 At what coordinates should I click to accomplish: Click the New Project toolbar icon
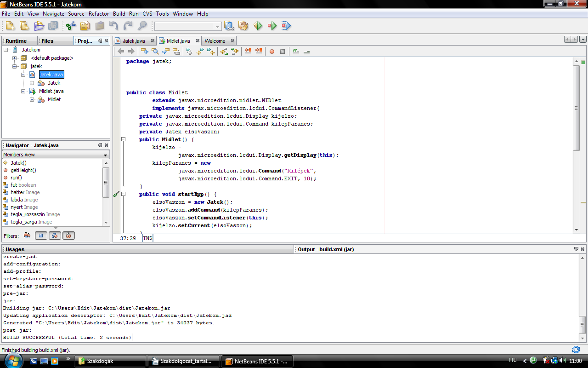coord(10,26)
